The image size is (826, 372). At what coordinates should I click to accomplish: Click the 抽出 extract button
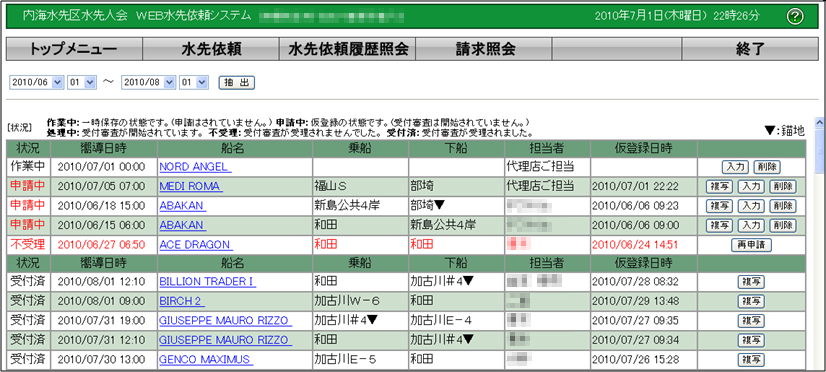(237, 83)
